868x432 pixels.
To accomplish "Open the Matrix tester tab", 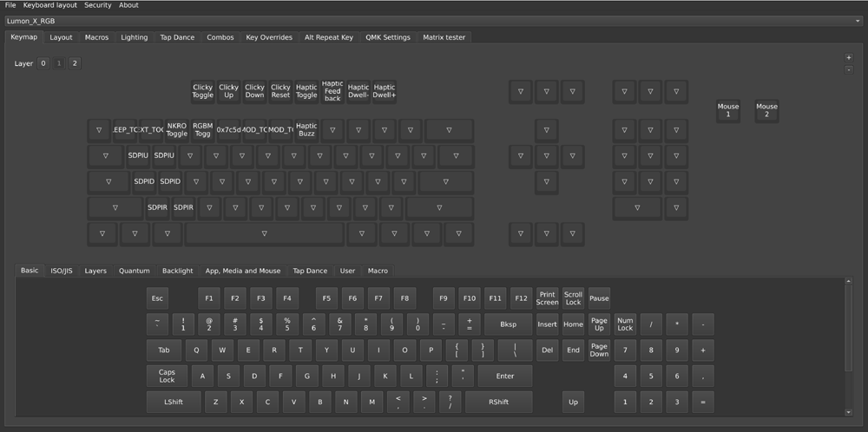I will point(444,37).
